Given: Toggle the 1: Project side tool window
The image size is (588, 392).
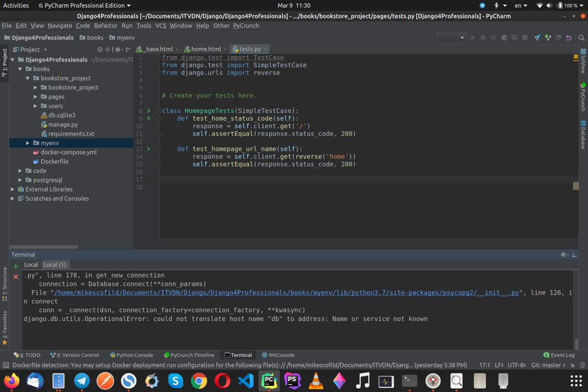Looking at the screenshot, I should 5,62.
